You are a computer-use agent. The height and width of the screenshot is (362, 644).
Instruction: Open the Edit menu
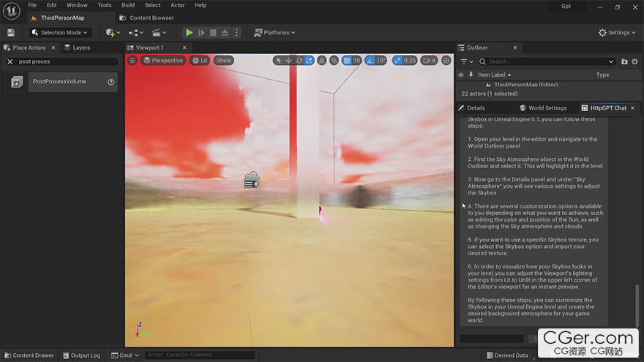pos(52,5)
